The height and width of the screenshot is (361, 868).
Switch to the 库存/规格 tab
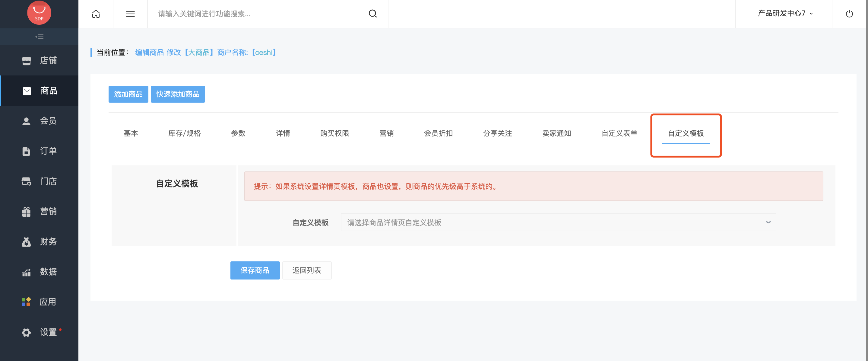point(184,133)
